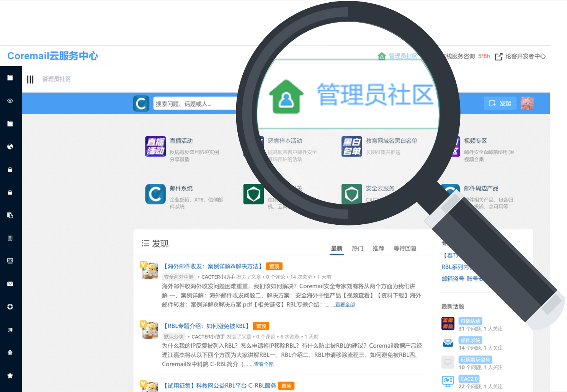Click the search input field
Screen dimensions: 567x392
click(x=195, y=104)
